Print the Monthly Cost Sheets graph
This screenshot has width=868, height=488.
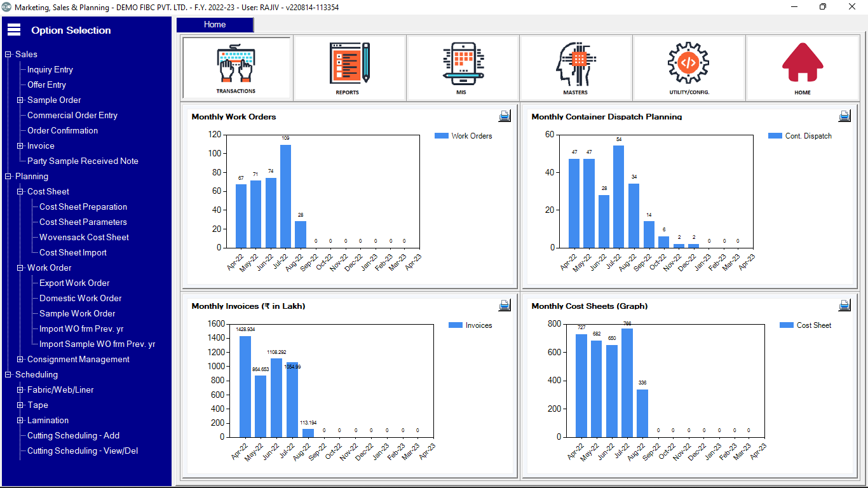[x=844, y=306]
